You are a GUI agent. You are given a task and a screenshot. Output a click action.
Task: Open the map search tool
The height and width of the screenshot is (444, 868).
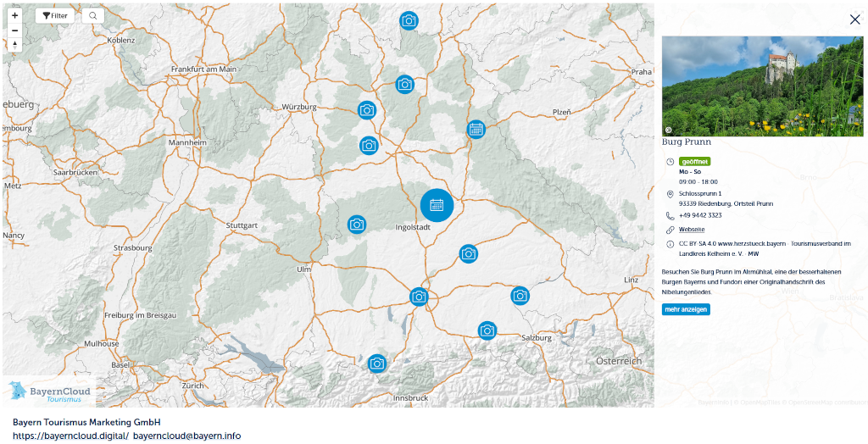92,15
